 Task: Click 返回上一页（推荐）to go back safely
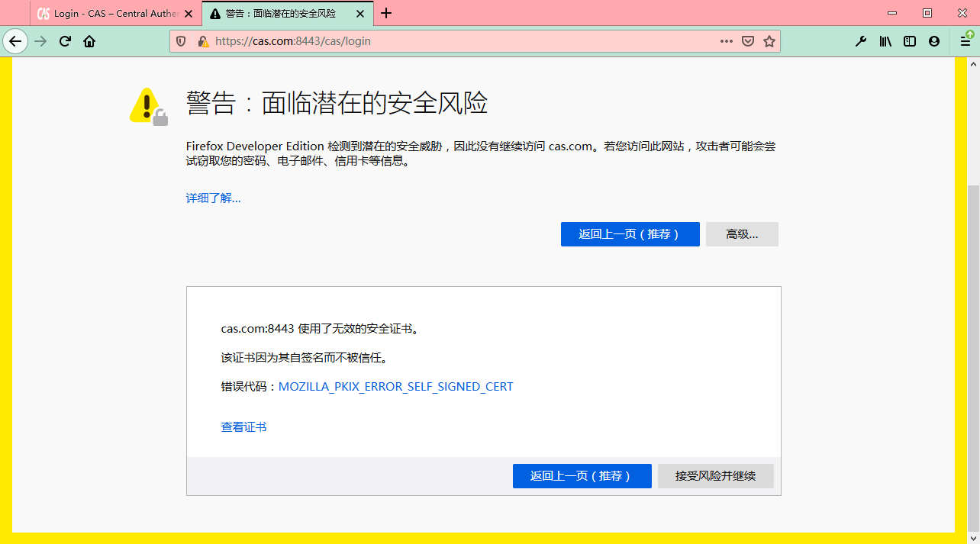[x=630, y=234]
